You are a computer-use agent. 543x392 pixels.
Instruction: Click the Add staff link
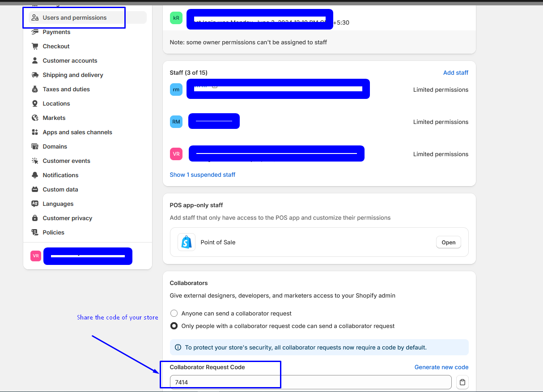tap(455, 72)
